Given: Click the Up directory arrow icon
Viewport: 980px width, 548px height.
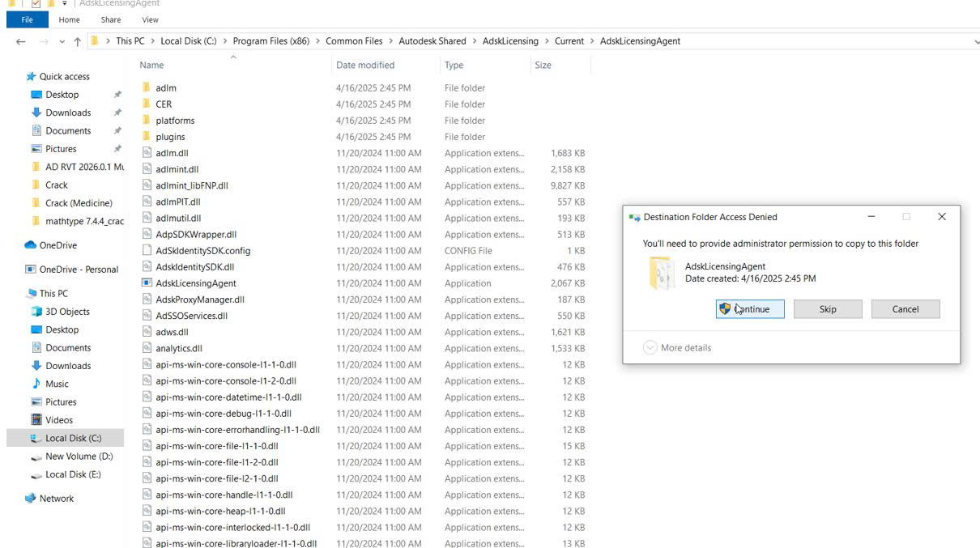Looking at the screenshot, I should [78, 41].
